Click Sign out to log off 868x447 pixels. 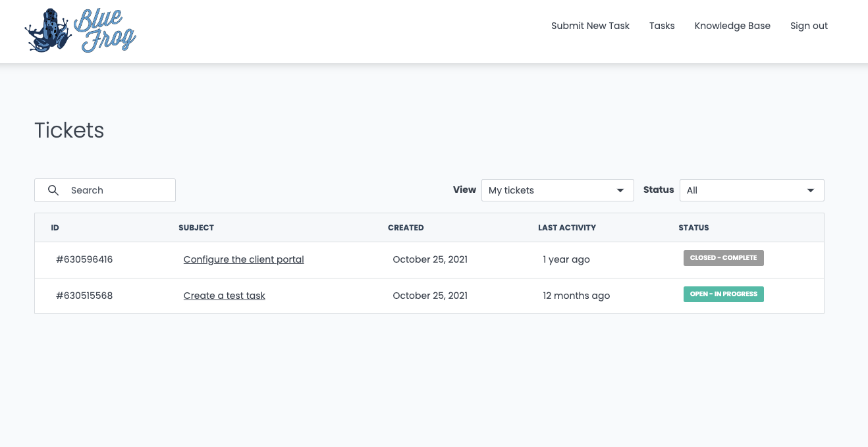[x=809, y=26]
